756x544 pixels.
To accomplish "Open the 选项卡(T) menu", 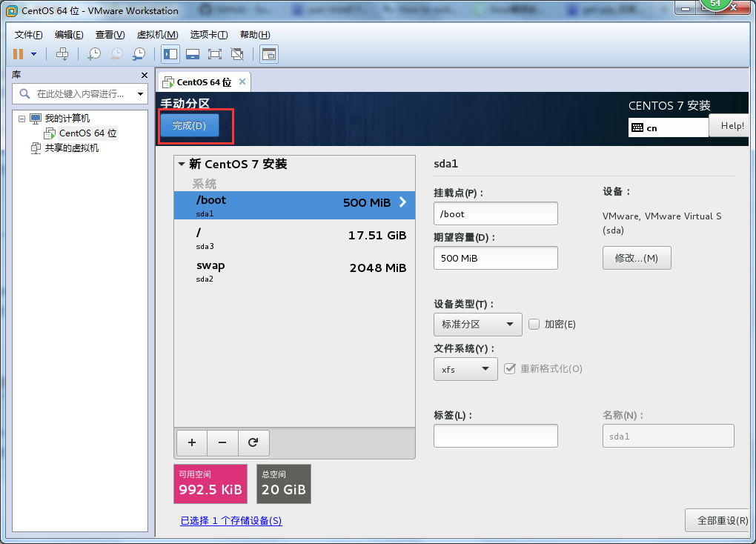I will point(209,35).
